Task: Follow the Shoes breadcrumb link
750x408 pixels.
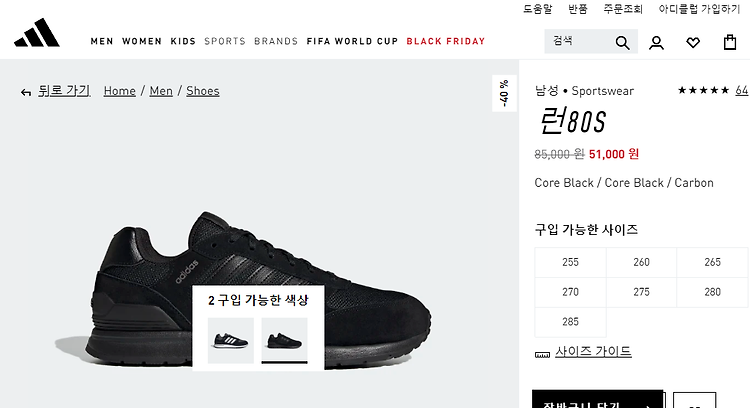Action: point(203,91)
